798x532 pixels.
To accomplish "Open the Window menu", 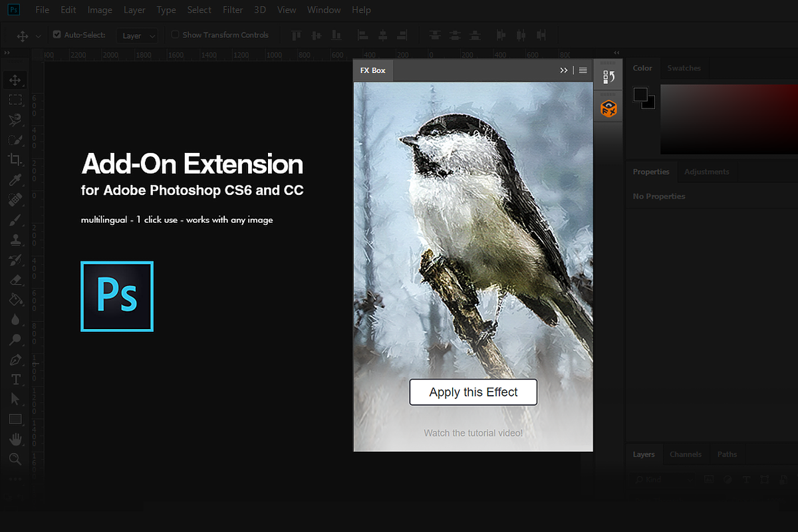I will pyautogui.click(x=324, y=10).
